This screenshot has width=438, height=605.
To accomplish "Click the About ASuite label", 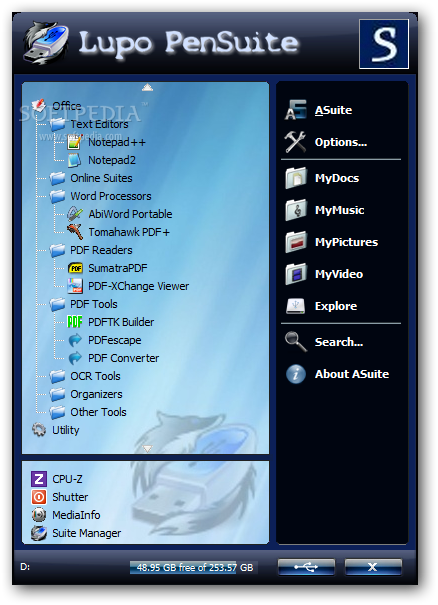I will click(x=352, y=374).
